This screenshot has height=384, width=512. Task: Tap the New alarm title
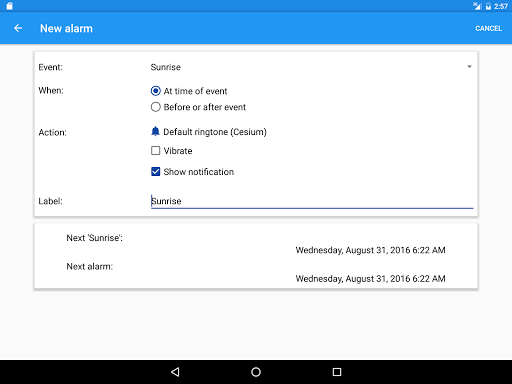66,28
